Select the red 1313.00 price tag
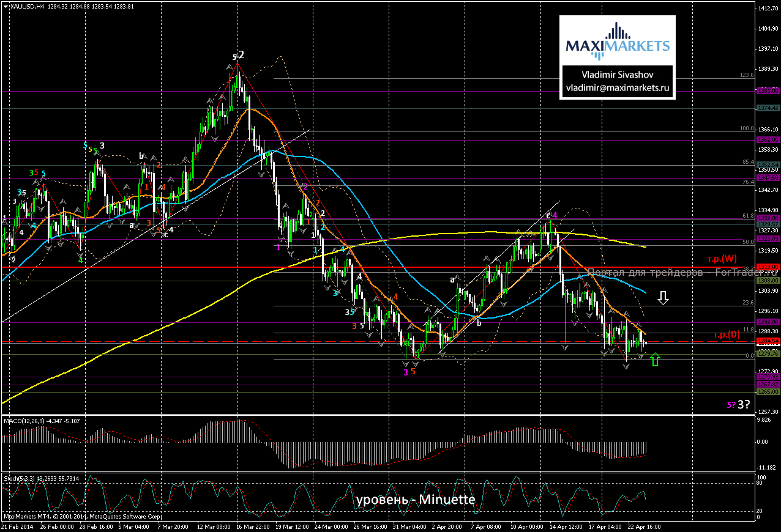Screen dimensions: 781x532 pos(768,267)
